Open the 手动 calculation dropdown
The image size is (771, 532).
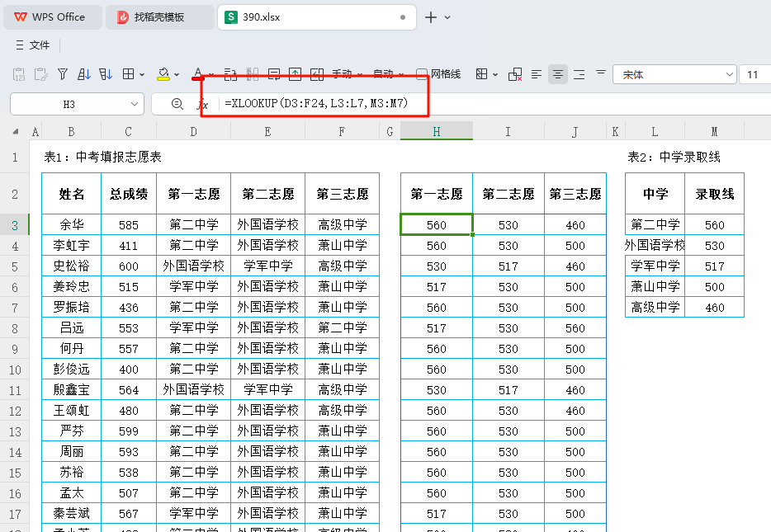click(348, 74)
